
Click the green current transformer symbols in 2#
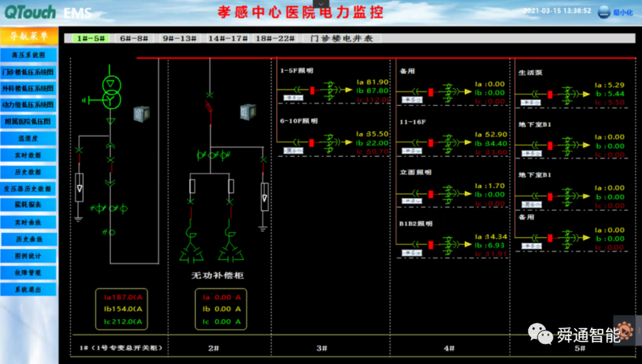(213, 155)
